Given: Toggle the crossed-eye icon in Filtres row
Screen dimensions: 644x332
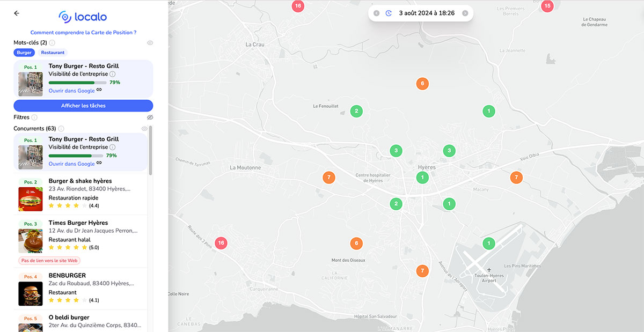Looking at the screenshot, I should pos(150,117).
